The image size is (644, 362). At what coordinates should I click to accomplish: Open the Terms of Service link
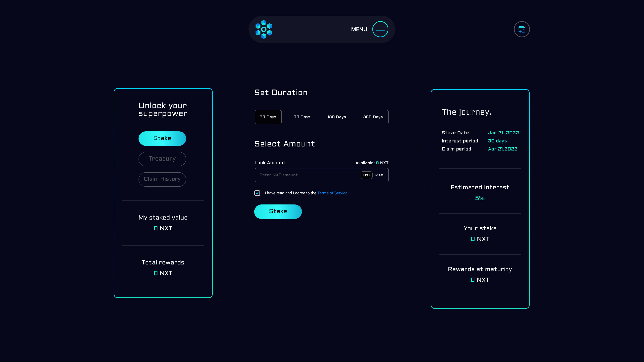332,193
